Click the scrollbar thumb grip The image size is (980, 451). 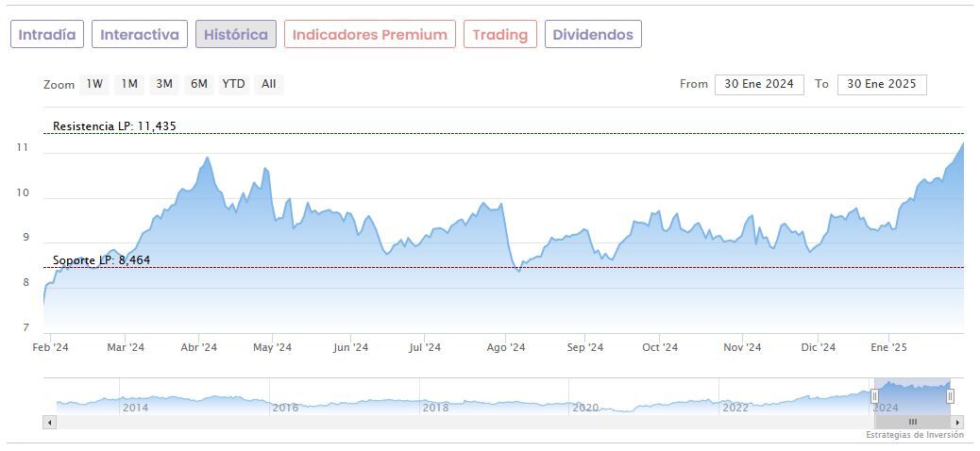pos(913,422)
